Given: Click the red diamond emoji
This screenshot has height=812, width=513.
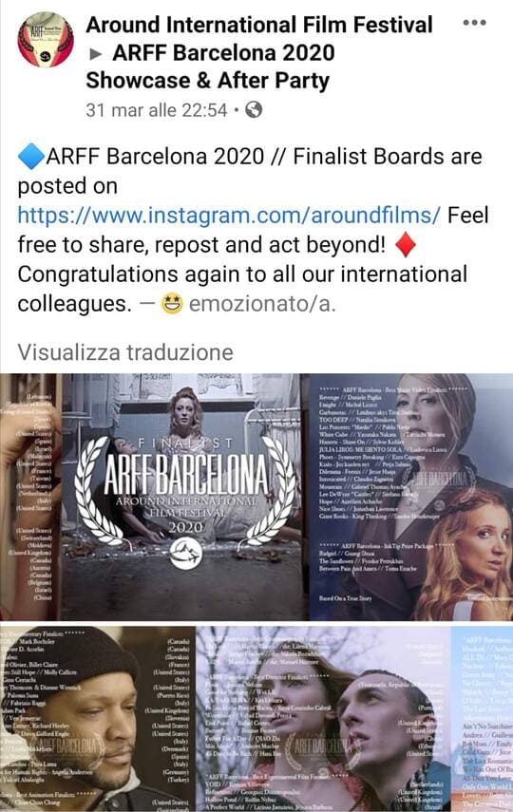Looking at the screenshot, I should [x=406, y=245].
